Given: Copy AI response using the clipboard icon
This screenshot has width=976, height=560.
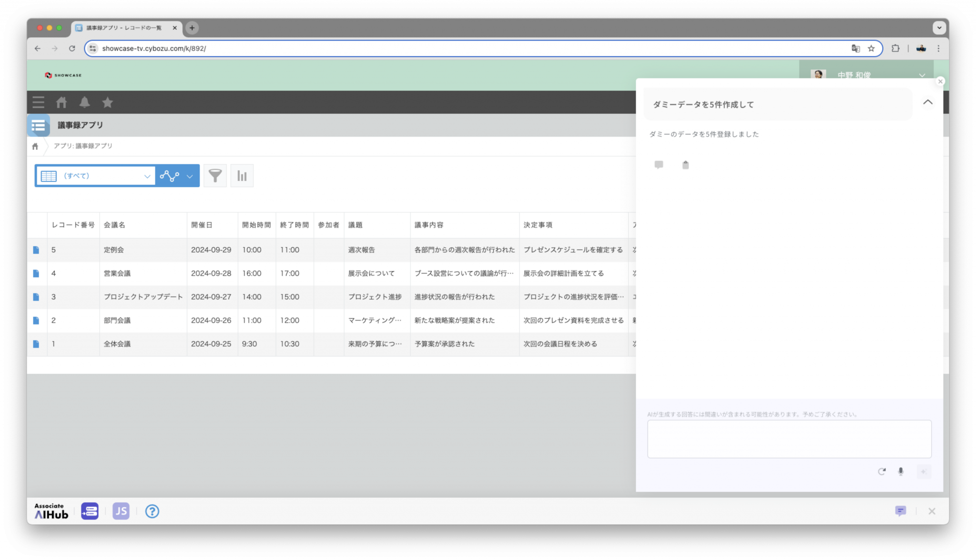Looking at the screenshot, I should pos(685,165).
